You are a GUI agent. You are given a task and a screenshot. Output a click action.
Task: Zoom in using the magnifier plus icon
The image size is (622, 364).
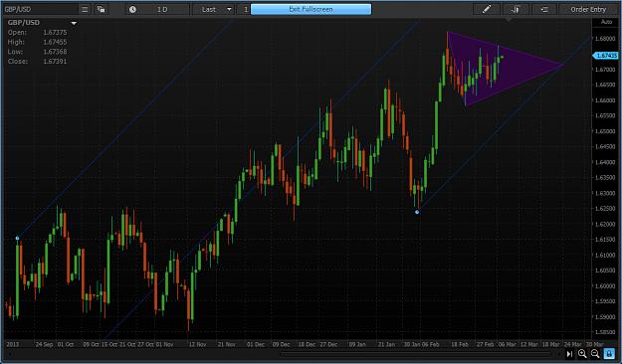(x=582, y=354)
